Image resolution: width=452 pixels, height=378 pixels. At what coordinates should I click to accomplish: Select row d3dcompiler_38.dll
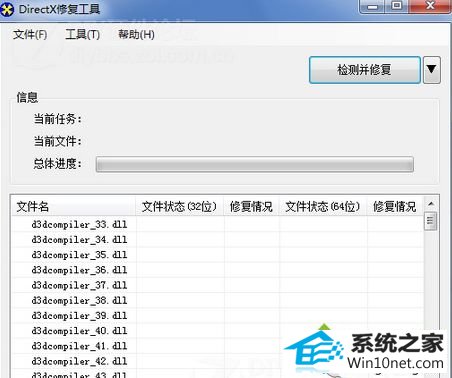(x=218, y=301)
